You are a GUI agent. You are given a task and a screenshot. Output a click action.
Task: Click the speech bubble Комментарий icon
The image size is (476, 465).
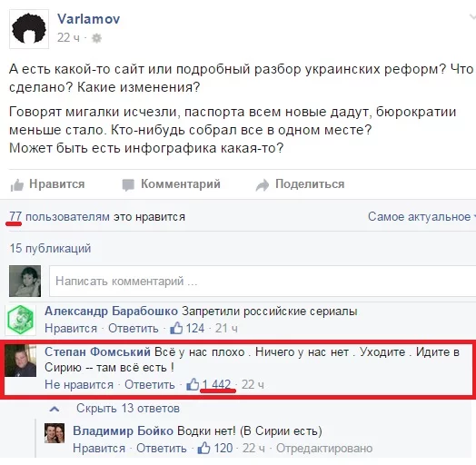pos(128,185)
